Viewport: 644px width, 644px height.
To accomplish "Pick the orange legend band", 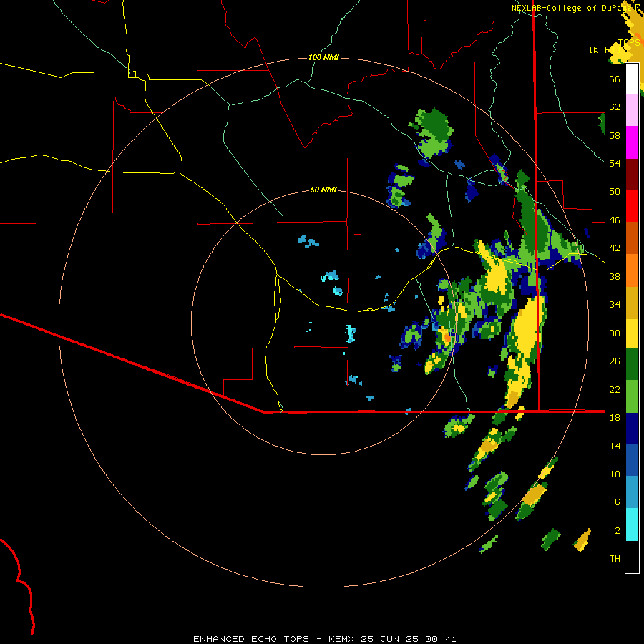I will [632, 270].
